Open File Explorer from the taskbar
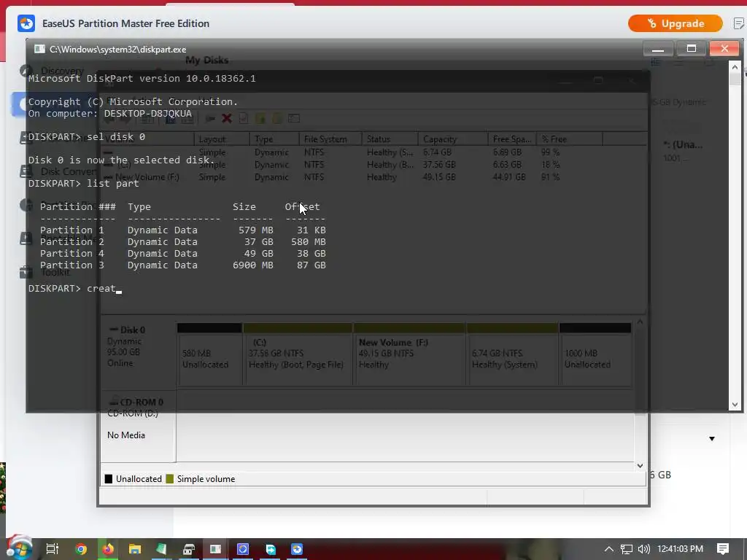This screenshot has height=560, width=747. (x=135, y=549)
